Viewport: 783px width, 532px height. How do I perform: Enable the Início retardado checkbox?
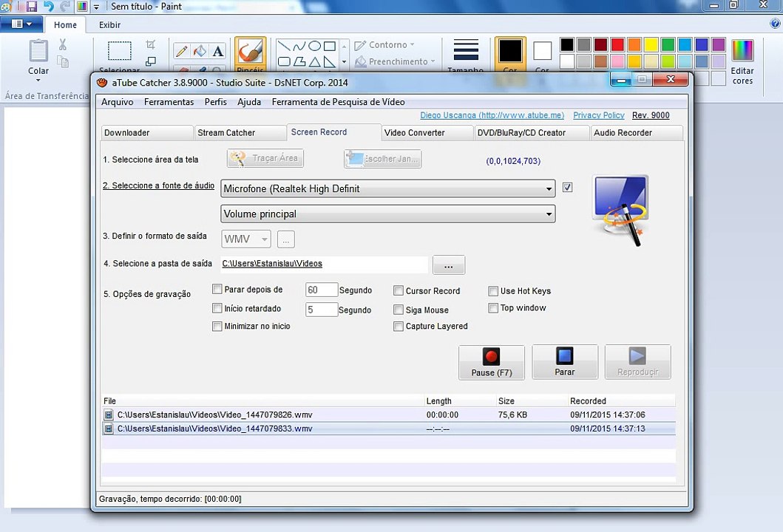(217, 308)
